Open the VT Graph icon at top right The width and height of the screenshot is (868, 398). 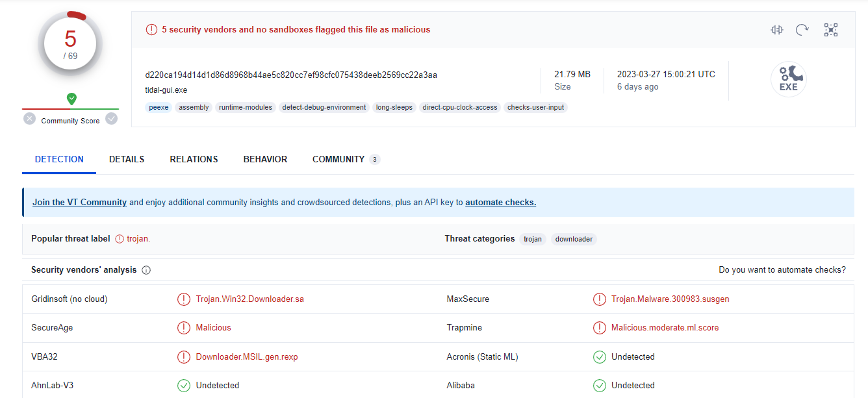(x=830, y=29)
